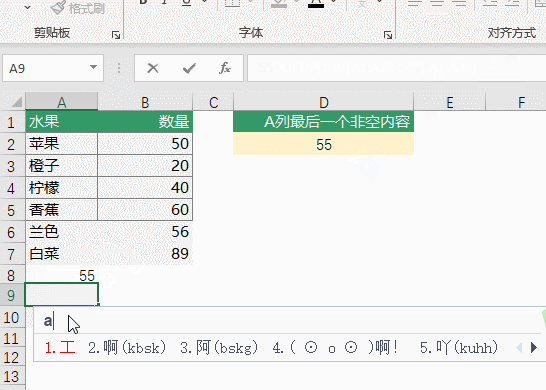Select header cell 数量
Screen dimensions: 546x390
tap(145, 122)
